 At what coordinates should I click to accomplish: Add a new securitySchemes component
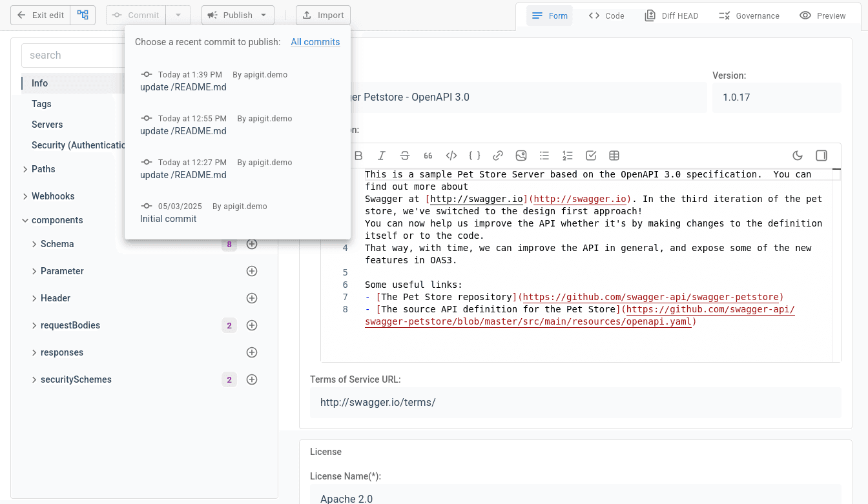point(252,379)
